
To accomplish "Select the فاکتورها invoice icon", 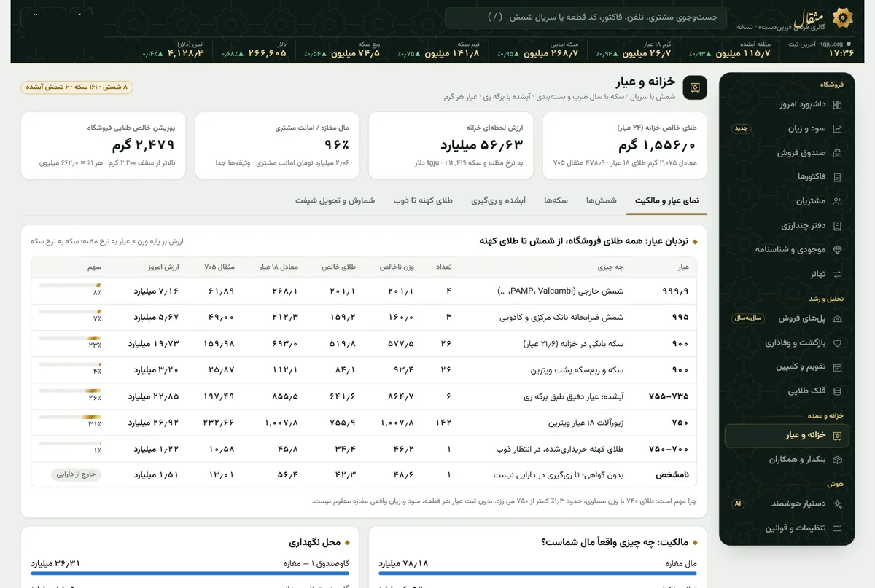I will pos(837,177).
